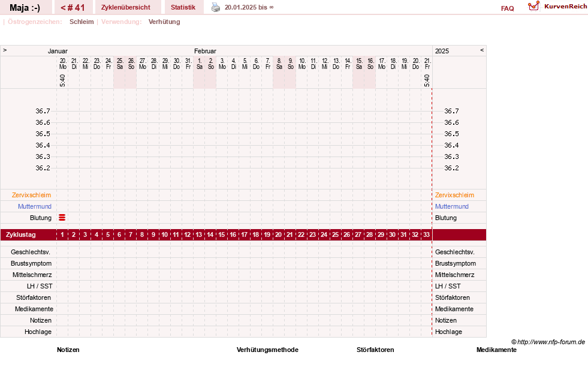Image resolution: width=588 pixels, height=385 pixels.
Task: Click the left Zervixschleim row label
Action: [32, 195]
